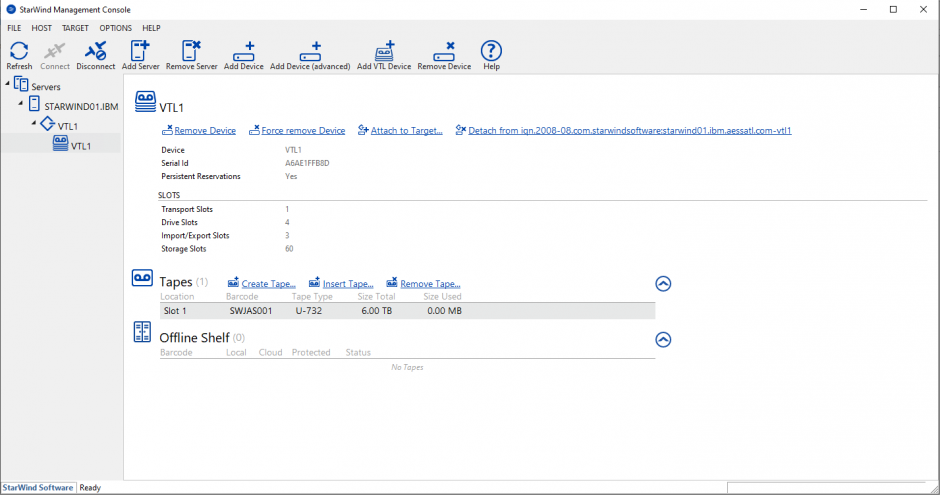Click the Remove Device toolbar icon
This screenshot has width=940, height=495.
(x=444, y=52)
